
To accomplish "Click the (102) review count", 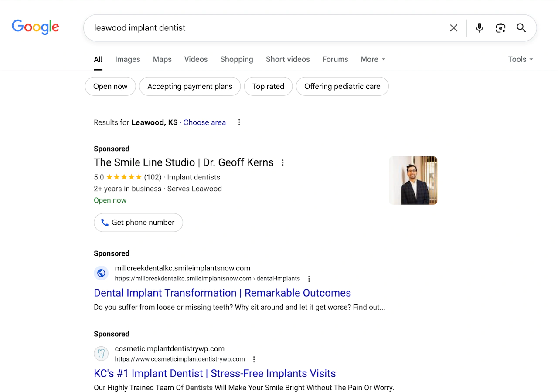I will pos(153,177).
